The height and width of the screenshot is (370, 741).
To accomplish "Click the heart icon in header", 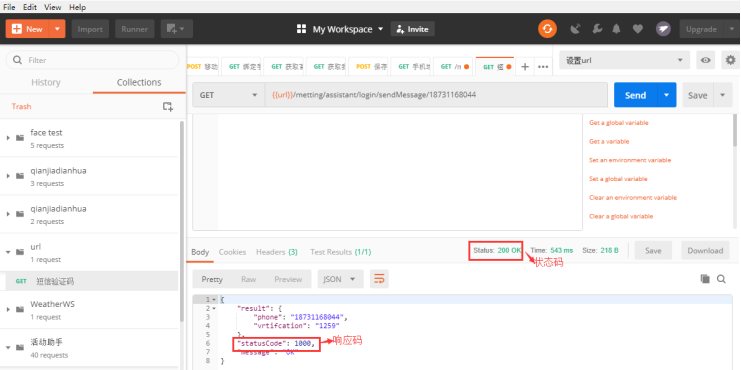I will coord(638,29).
